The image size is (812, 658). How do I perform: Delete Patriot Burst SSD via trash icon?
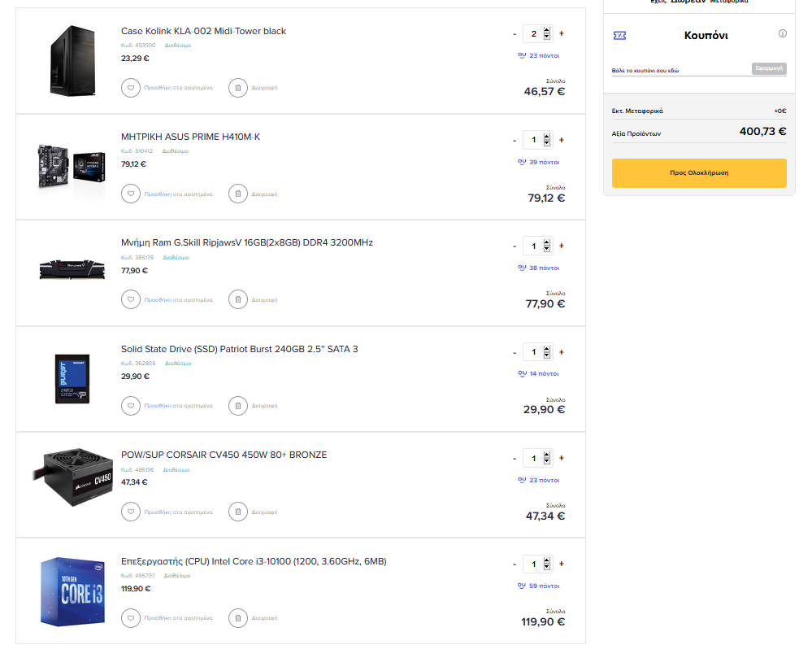coord(237,406)
